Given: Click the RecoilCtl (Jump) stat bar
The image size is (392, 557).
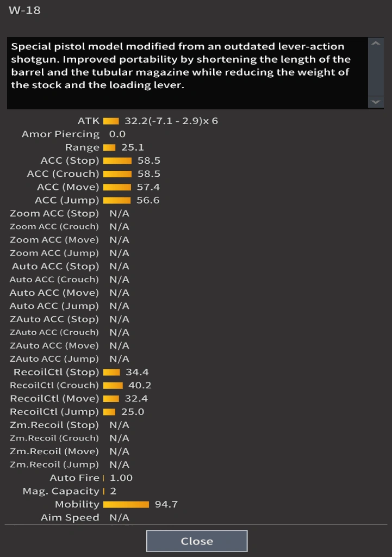Looking at the screenshot, I should click(109, 412).
